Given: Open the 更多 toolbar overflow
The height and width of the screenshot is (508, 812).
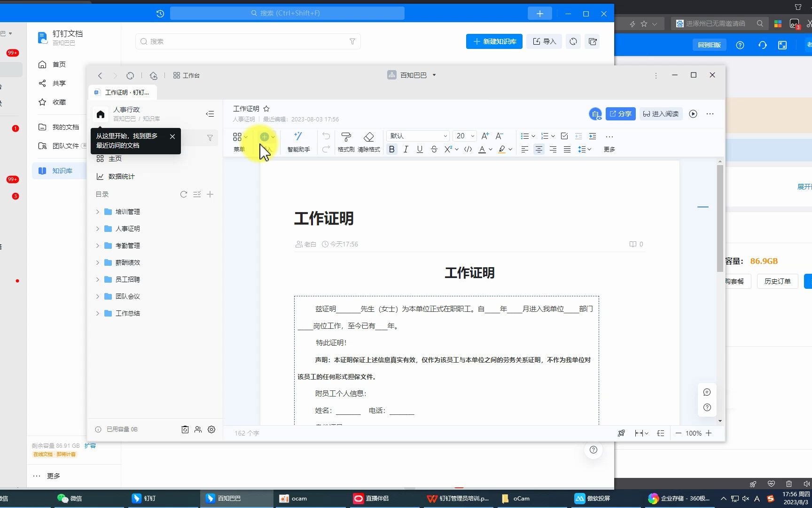Looking at the screenshot, I should point(609,142).
